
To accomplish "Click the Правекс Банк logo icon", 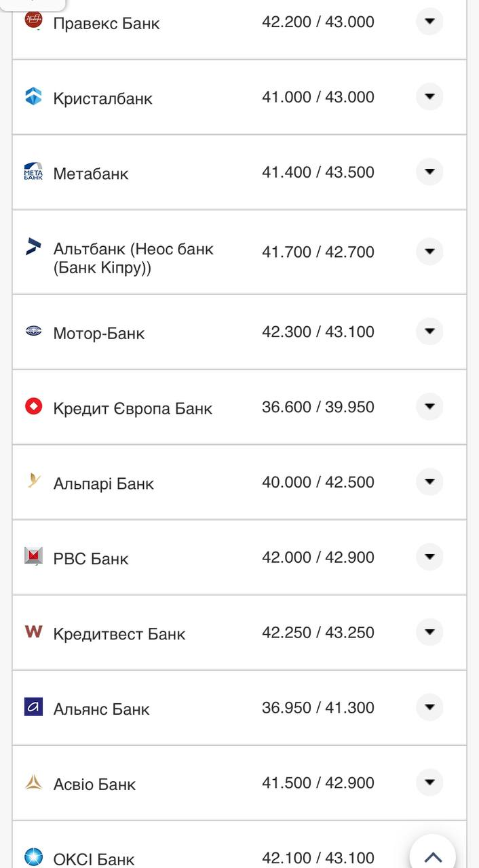I will (33, 20).
